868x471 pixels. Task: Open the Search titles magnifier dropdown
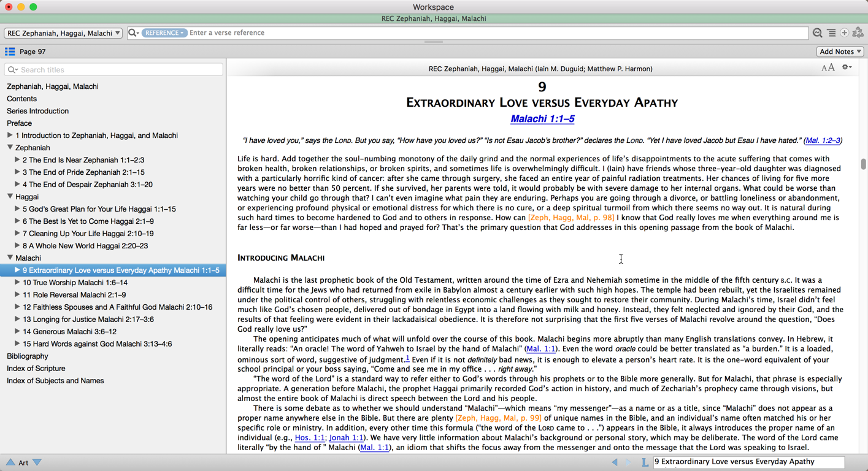(x=13, y=70)
